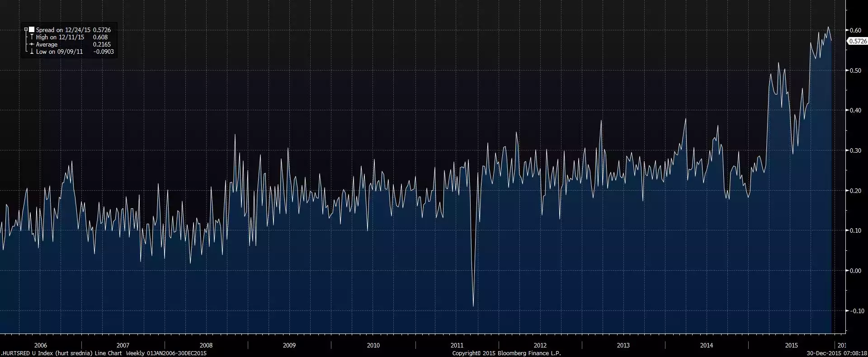Click the legend value -0.0903
The height and width of the screenshot is (357, 868).
click(x=103, y=52)
